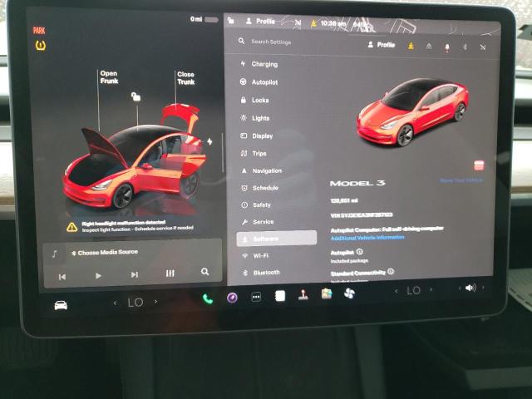Image resolution: width=532 pixels, height=399 pixels.
Task: Tap the tire pressure warning icon
Action: coord(41,45)
